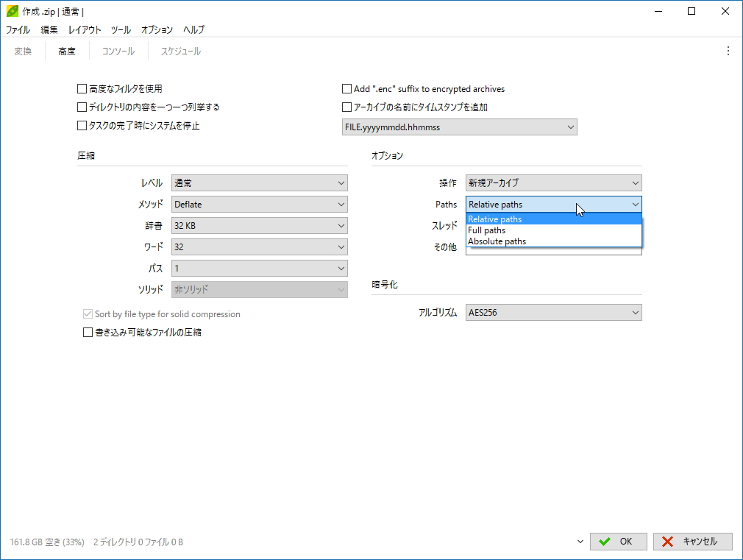The image size is (743, 560).
Task: Click the OK button to confirm
Action: point(618,541)
